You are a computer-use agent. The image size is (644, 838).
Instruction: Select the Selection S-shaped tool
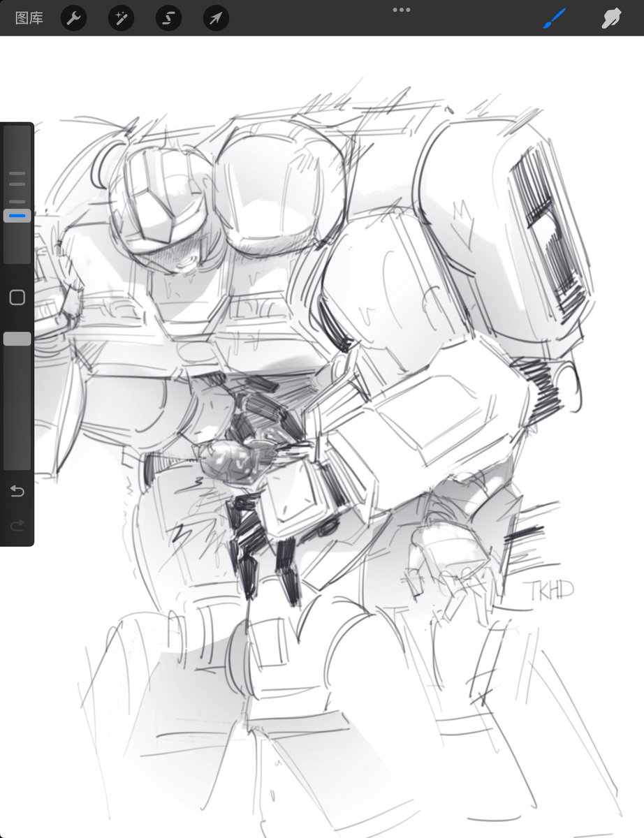coord(168,18)
